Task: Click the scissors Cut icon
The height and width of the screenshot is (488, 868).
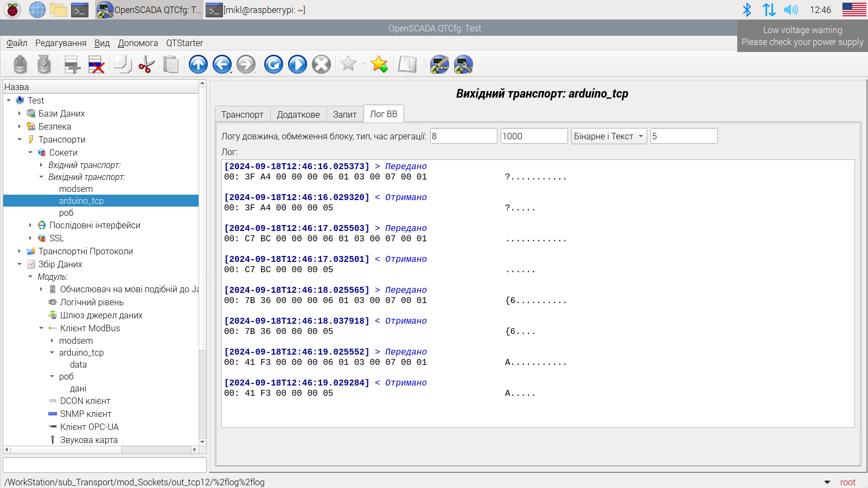Action: pyautogui.click(x=146, y=65)
